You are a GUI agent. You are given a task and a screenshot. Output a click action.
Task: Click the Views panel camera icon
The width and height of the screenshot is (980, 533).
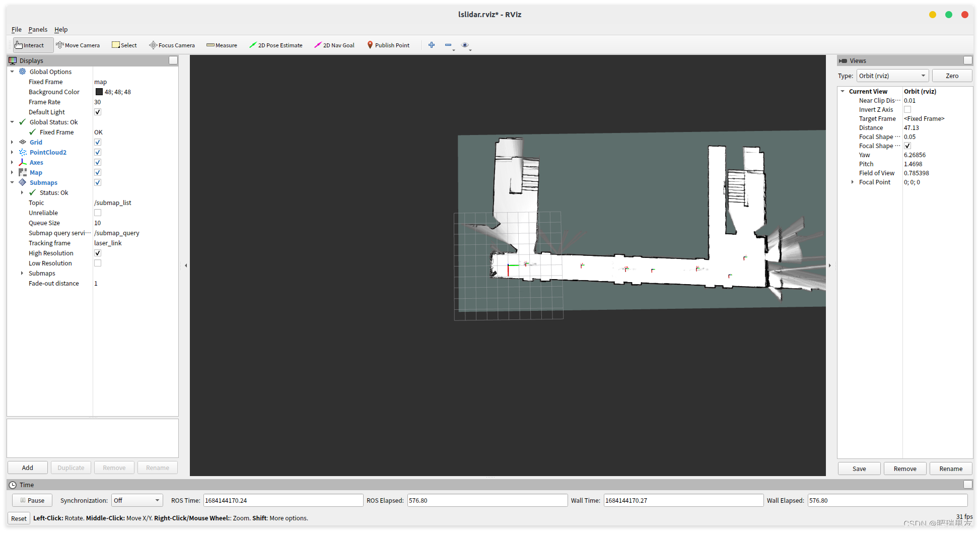click(x=843, y=60)
